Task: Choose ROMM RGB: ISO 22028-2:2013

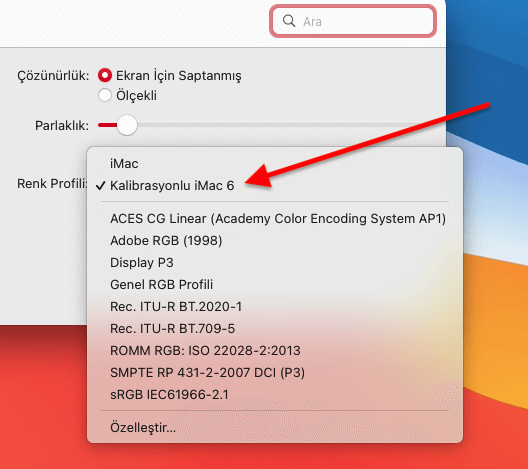Action: 275,350
